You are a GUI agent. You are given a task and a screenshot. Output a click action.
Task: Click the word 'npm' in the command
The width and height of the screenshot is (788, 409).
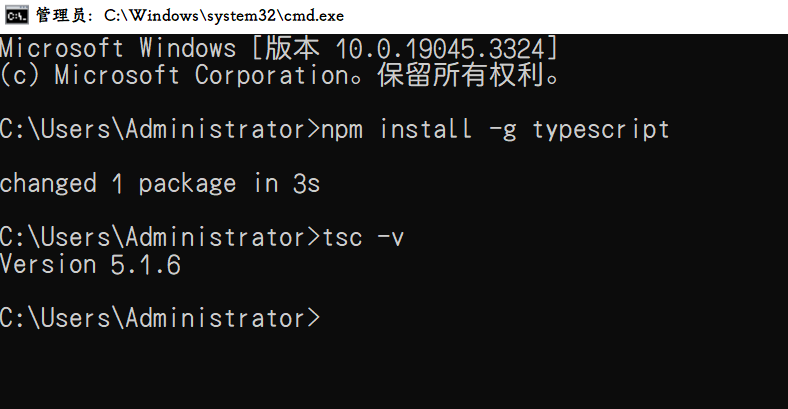coord(342,131)
